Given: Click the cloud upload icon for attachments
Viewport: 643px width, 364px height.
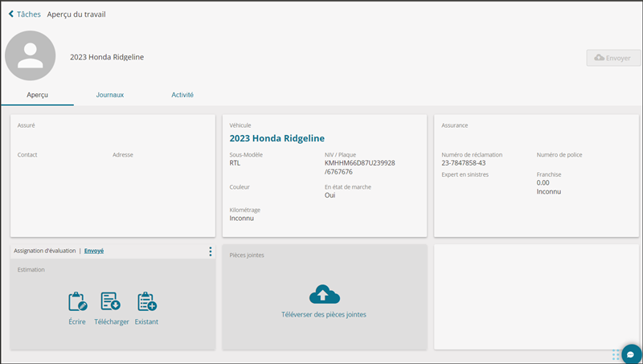Looking at the screenshot, I should coord(325,294).
